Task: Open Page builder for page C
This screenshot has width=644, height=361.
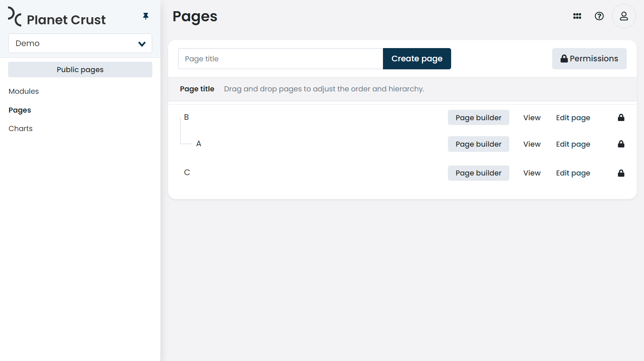Action: pyautogui.click(x=478, y=173)
